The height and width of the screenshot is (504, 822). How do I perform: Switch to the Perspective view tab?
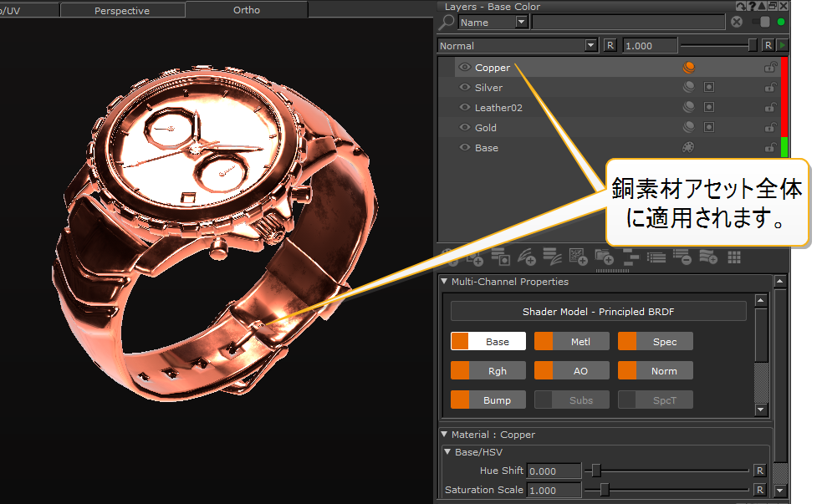pos(122,11)
